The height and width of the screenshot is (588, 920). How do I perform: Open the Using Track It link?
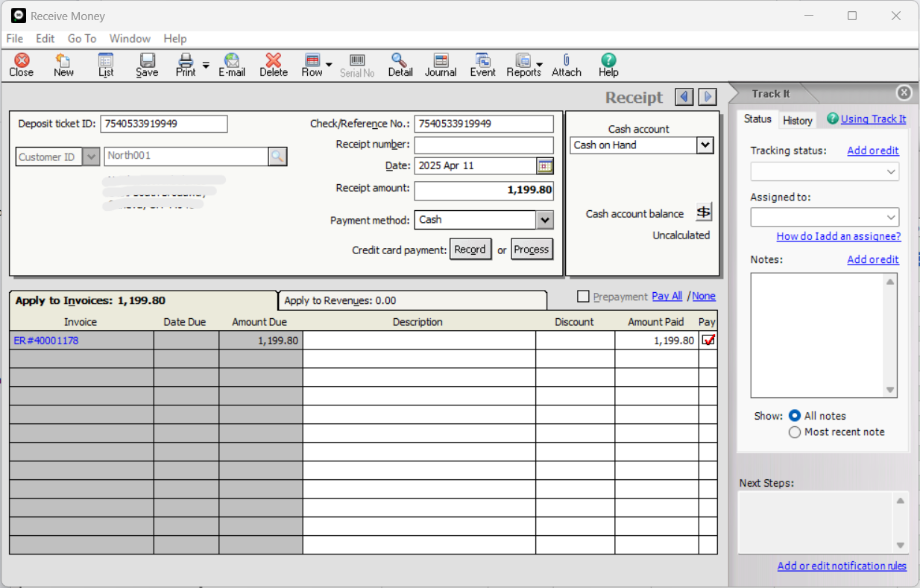click(x=874, y=118)
